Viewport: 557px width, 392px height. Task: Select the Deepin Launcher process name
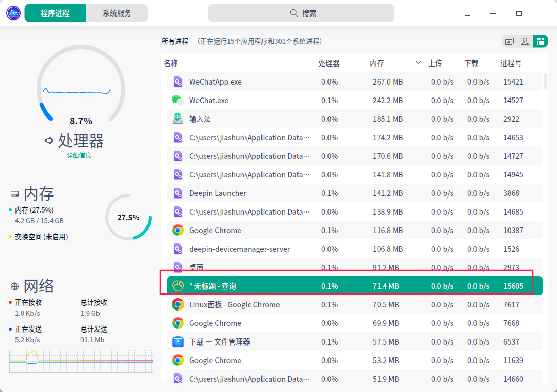[x=218, y=193]
